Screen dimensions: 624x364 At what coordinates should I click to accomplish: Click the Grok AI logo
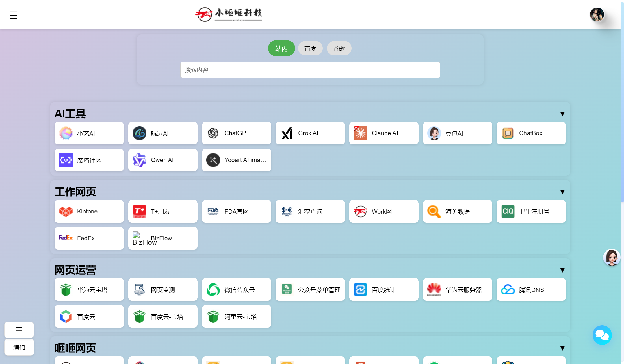(287, 133)
